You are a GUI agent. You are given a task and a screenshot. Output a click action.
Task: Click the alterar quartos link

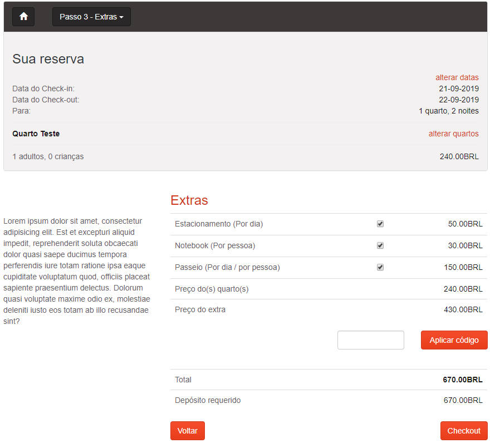click(x=453, y=134)
